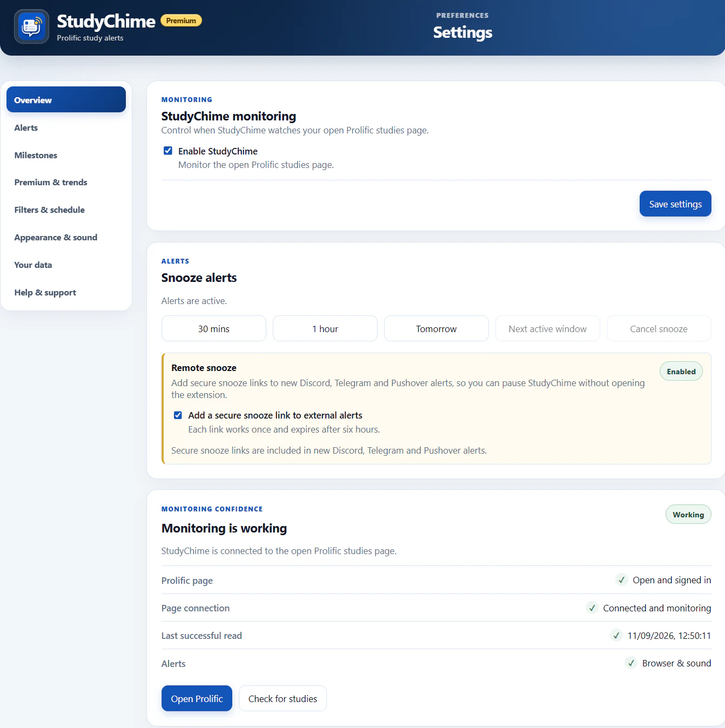
Task: Click the MONITORING CONFIDENCE section label
Action: coord(212,509)
